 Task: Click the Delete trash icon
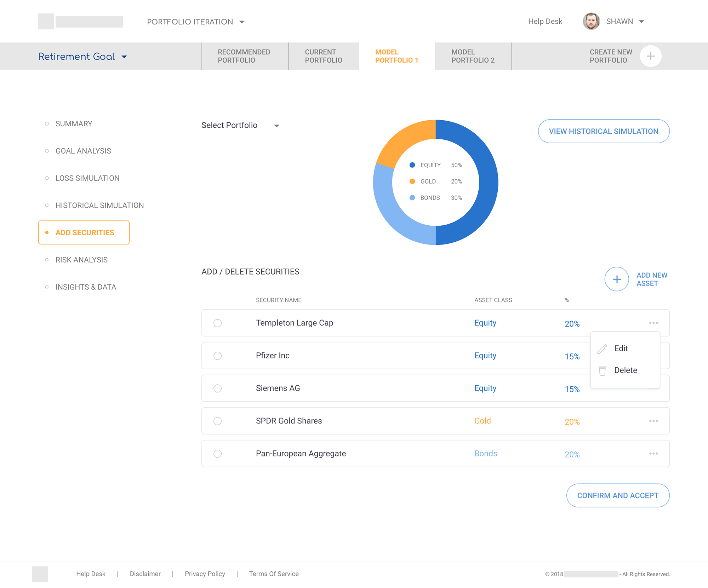pyautogui.click(x=603, y=370)
